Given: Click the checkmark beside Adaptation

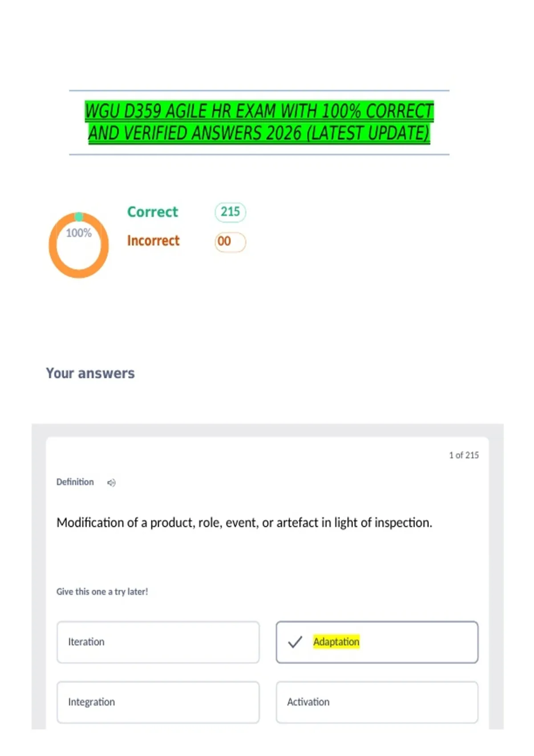Looking at the screenshot, I should [x=295, y=642].
